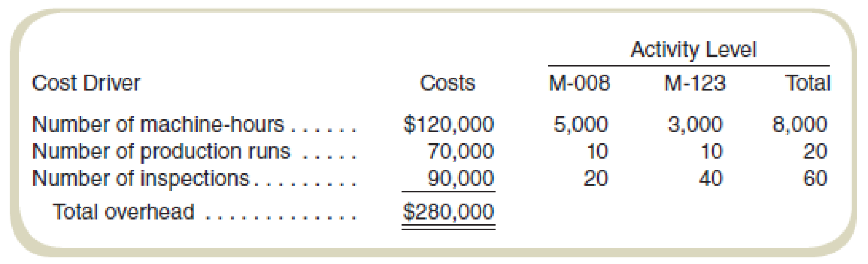
Task: Click the M-008 column header
Action: [579, 83]
